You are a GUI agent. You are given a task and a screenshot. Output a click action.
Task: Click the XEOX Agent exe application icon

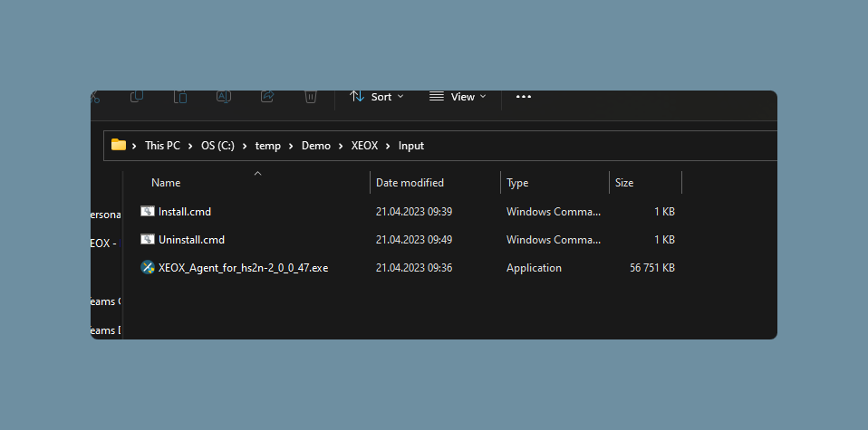click(x=148, y=268)
